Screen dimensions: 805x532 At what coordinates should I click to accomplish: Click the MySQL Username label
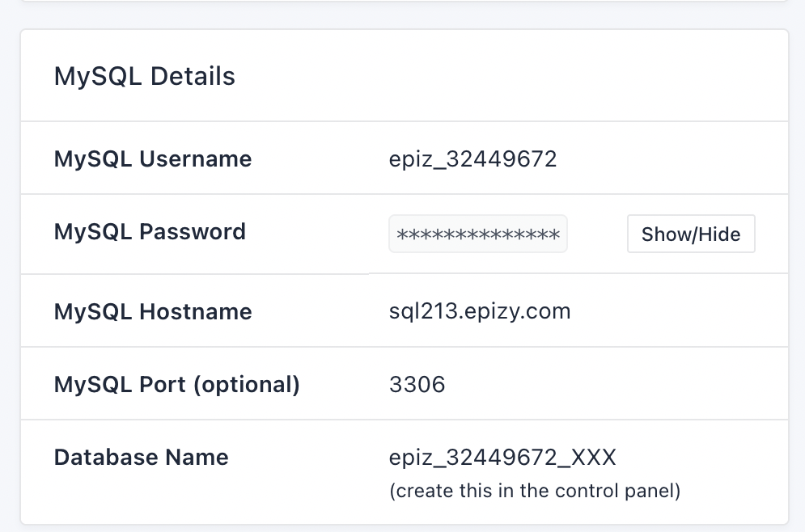[x=152, y=159]
